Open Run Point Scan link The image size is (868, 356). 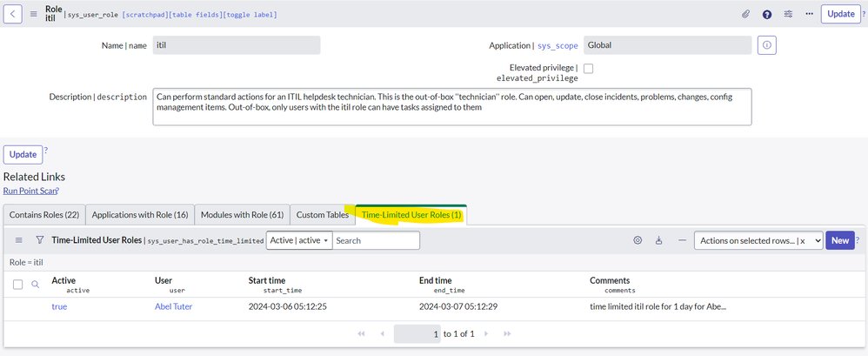pyautogui.click(x=30, y=191)
